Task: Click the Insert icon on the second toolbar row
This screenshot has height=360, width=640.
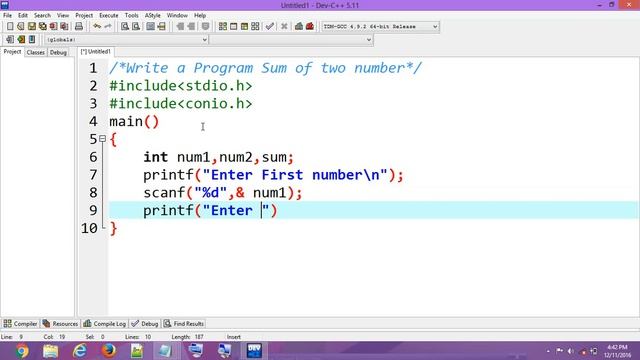Action: [x=10, y=40]
